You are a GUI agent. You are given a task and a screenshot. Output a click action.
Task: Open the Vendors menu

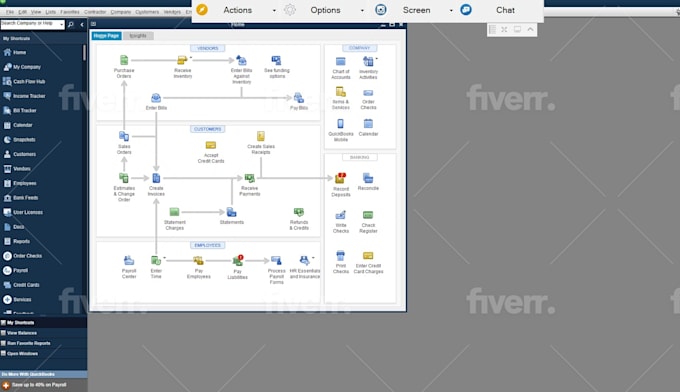click(x=172, y=12)
